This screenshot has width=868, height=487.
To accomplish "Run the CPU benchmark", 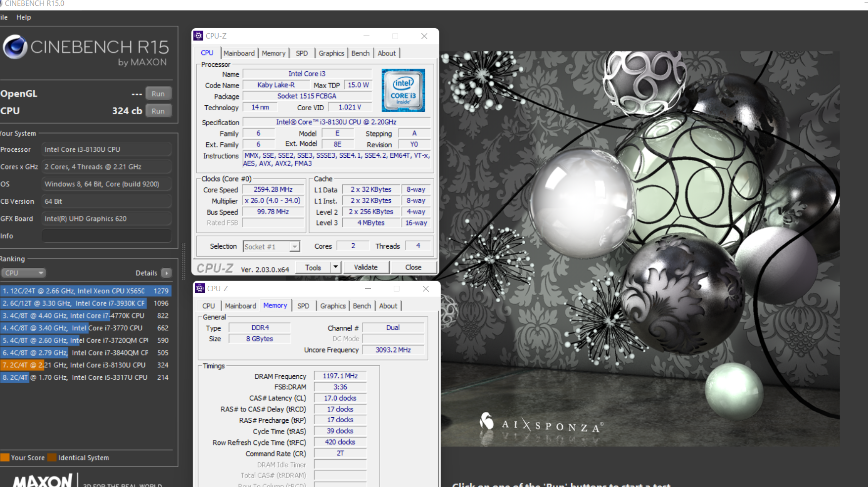I will coord(158,111).
